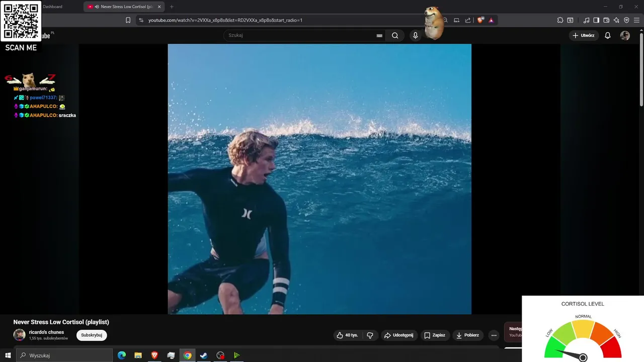Click the 1,55 tys. subskrybentów text

(x=48, y=338)
